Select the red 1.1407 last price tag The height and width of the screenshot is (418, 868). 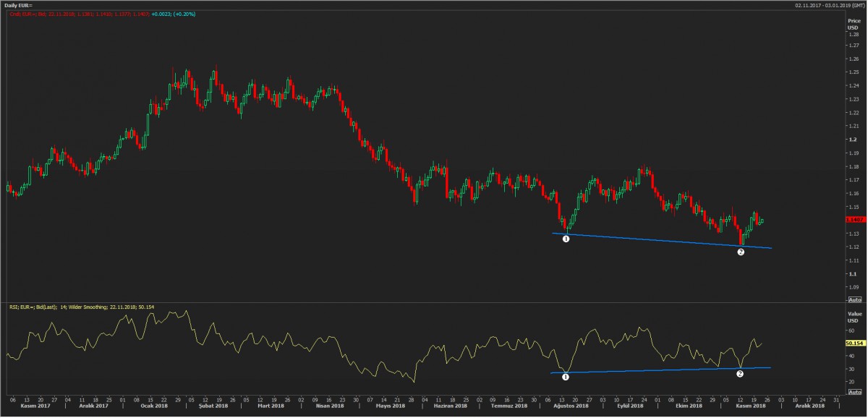854,219
